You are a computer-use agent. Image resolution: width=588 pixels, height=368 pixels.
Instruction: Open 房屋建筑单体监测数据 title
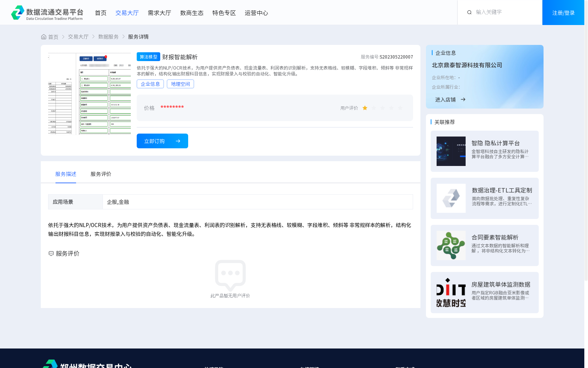pyautogui.click(x=501, y=284)
